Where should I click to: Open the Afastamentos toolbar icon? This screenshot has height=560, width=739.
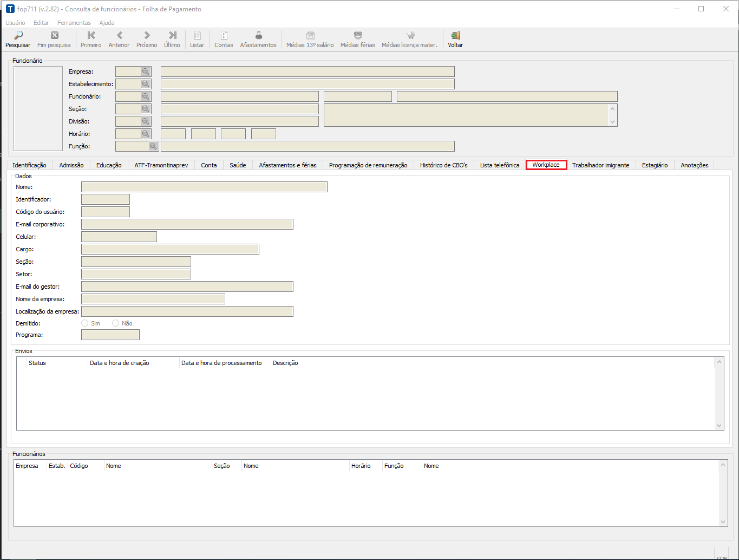[x=258, y=36]
